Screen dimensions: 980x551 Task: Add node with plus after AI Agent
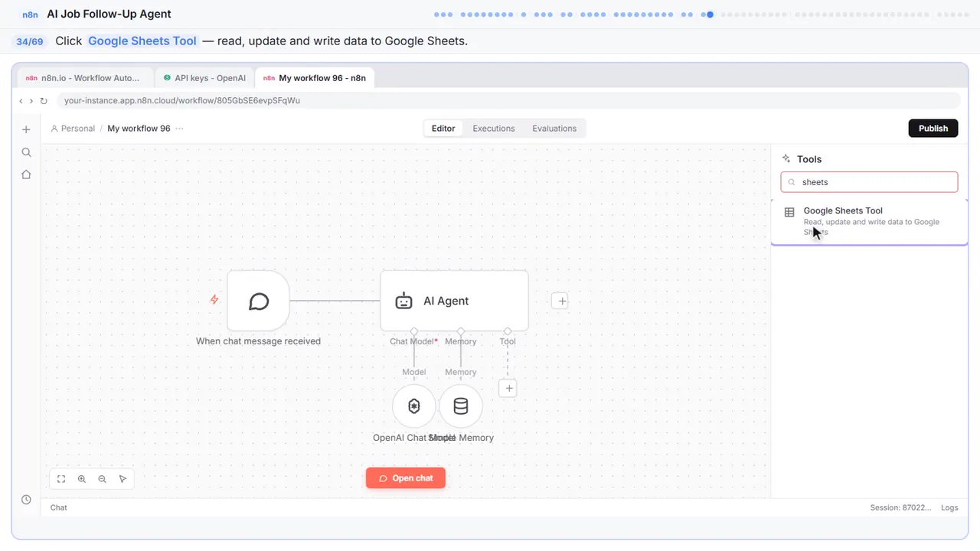pos(561,301)
